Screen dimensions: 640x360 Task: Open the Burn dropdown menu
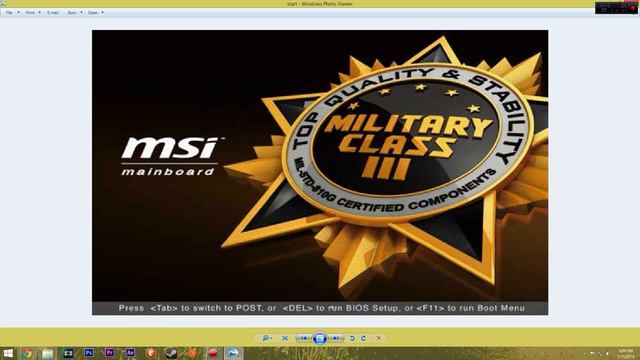point(75,13)
